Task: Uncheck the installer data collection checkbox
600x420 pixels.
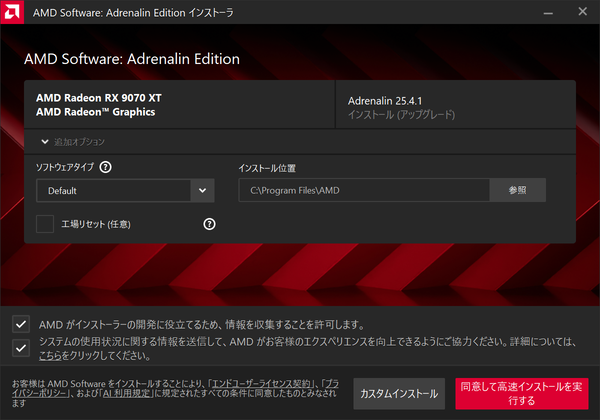Action: click(21, 324)
